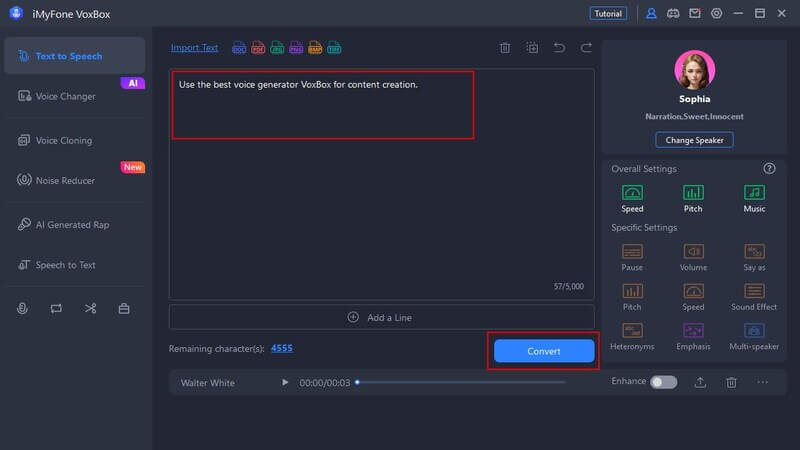
Task: Open the Music setting
Action: [754, 198]
